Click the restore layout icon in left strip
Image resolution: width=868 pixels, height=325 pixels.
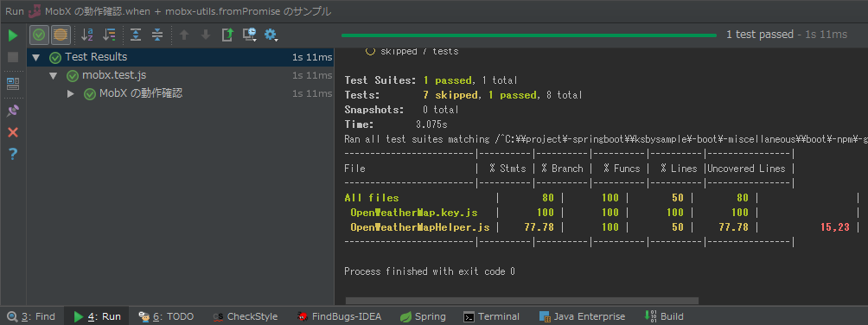[x=13, y=84]
